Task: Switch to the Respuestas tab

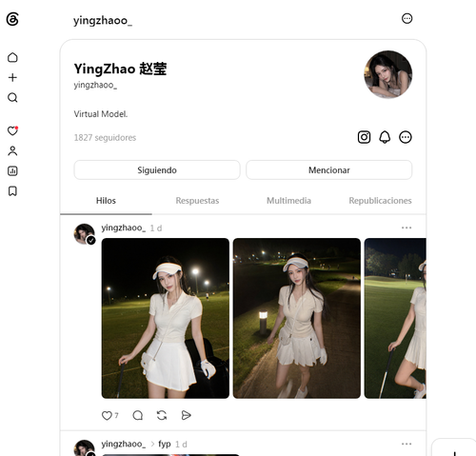Action: coord(197,201)
